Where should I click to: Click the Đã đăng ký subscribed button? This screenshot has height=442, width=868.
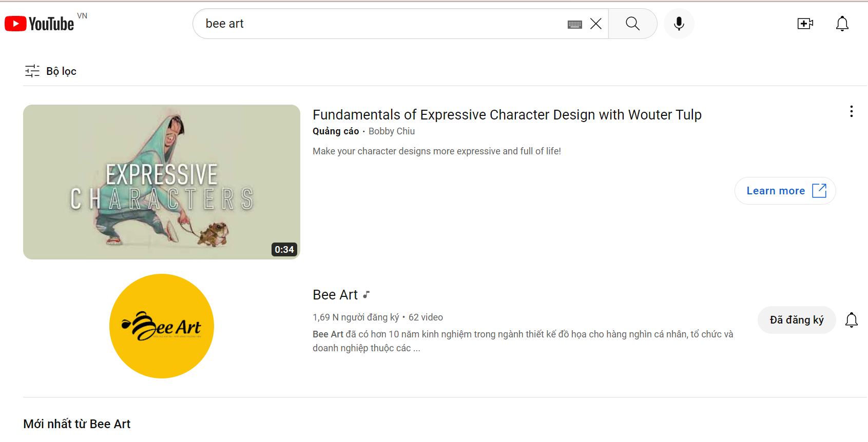[x=797, y=320]
